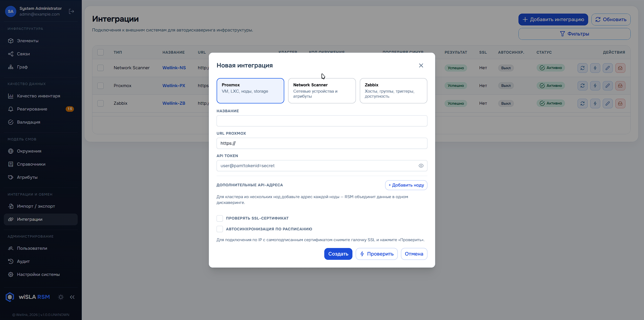Click edit pencil icon in Zabbix row
The height and width of the screenshot is (320, 644).
(608, 103)
